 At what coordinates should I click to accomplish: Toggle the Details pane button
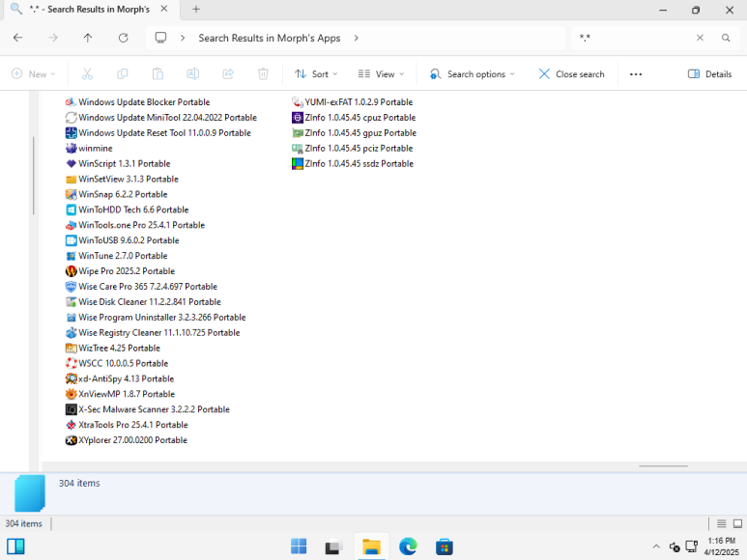click(x=709, y=74)
